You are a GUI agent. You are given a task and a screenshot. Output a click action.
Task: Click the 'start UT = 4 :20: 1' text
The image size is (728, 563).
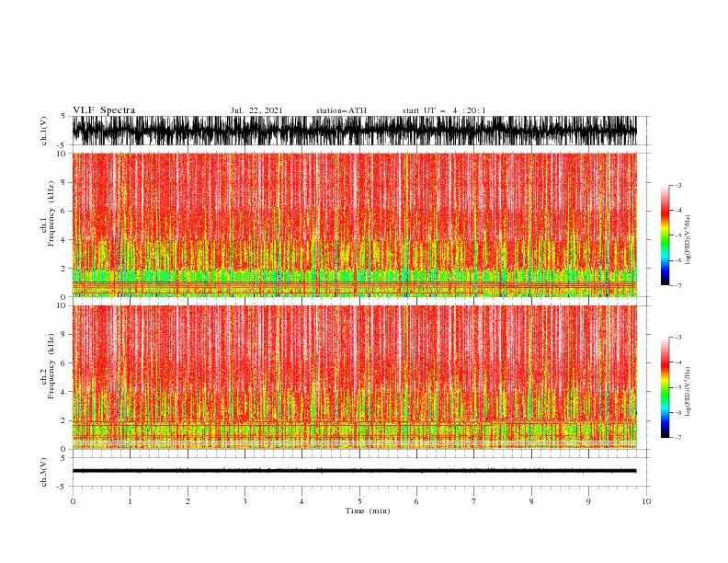point(444,110)
